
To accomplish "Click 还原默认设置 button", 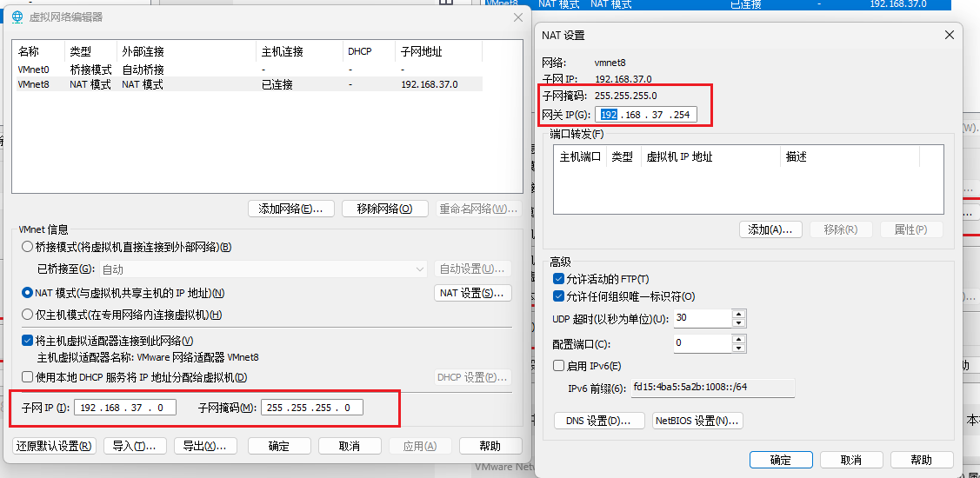I will (55, 446).
